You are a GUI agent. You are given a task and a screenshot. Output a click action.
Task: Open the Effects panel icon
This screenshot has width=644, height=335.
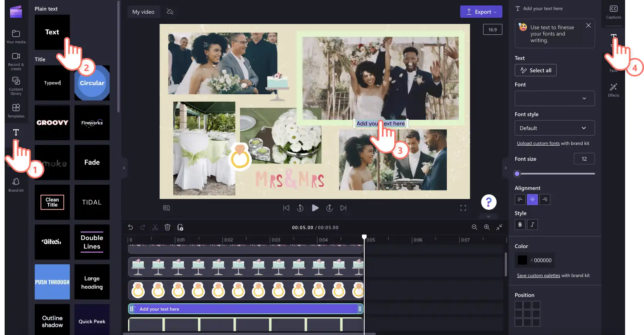tap(614, 90)
